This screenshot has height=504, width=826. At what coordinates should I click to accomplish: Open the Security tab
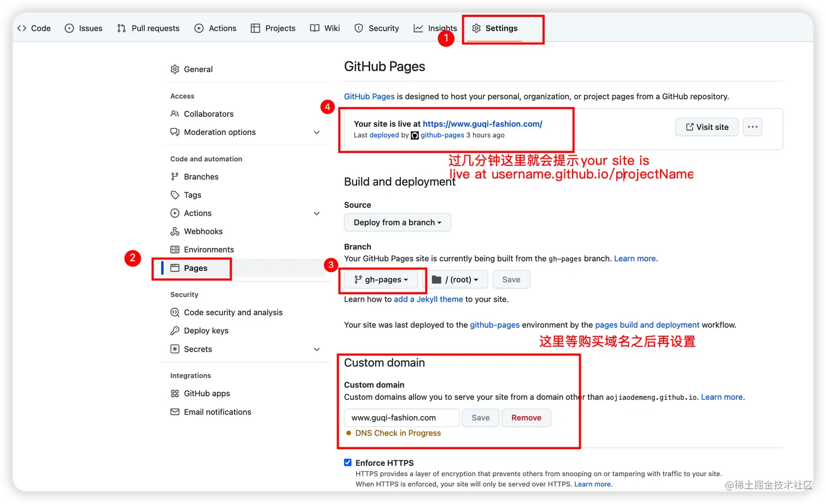[x=377, y=28]
